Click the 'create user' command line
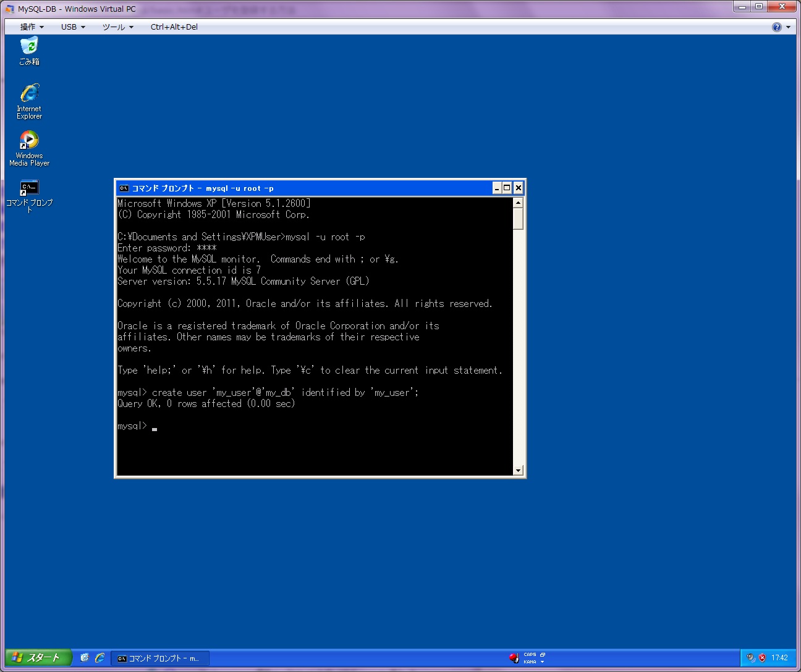This screenshot has height=672, width=801. click(268, 393)
